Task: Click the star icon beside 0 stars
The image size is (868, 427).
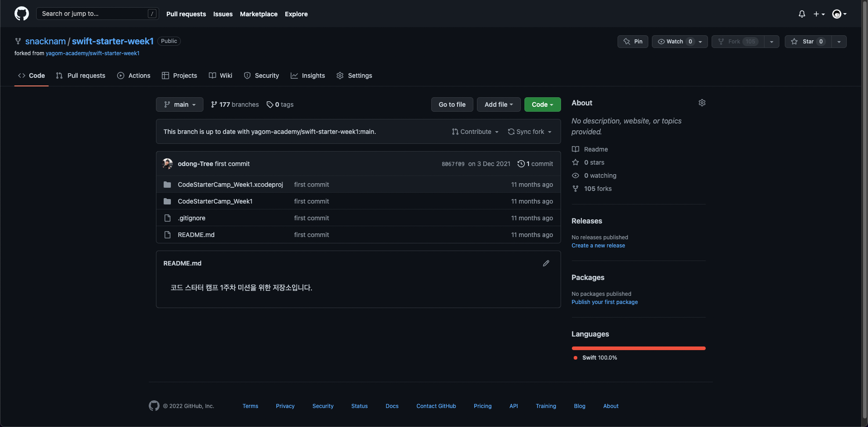Action: click(x=576, y=162)
